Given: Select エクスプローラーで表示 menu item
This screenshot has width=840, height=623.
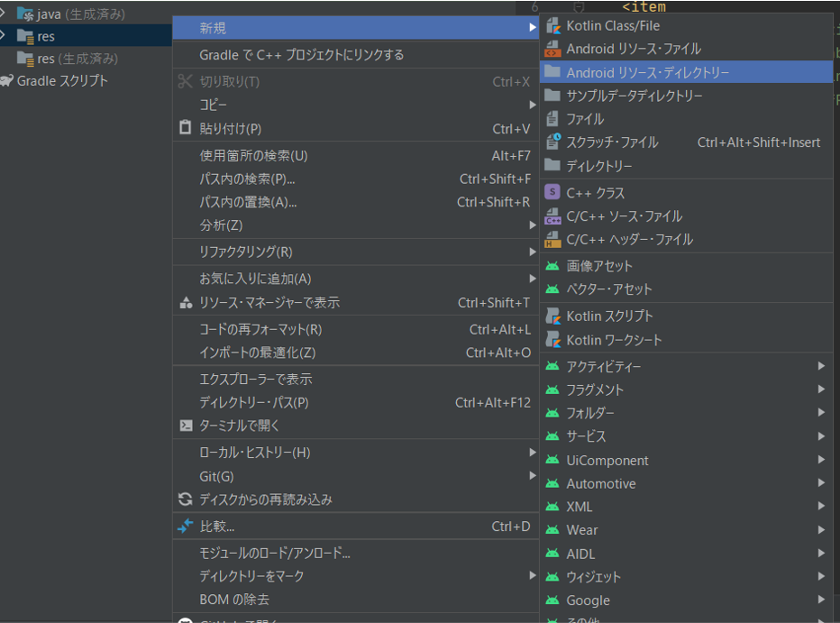Looking at the screenshot, I should [x=356, y=380].
